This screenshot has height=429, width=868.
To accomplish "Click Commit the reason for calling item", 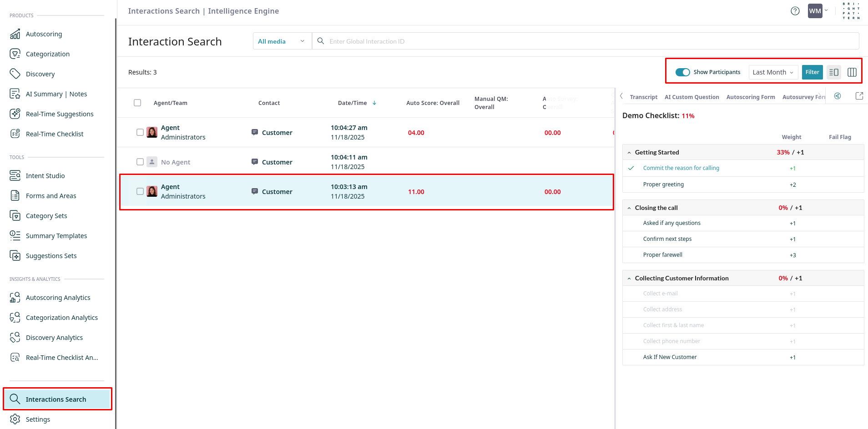I will click(x=681, y=168).
